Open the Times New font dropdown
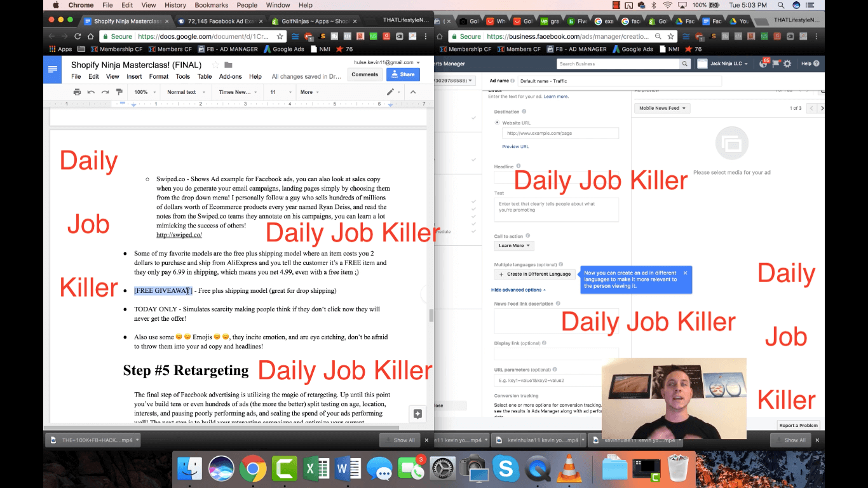Viewport: 868px width, 488px height. (x=238, y=92)
